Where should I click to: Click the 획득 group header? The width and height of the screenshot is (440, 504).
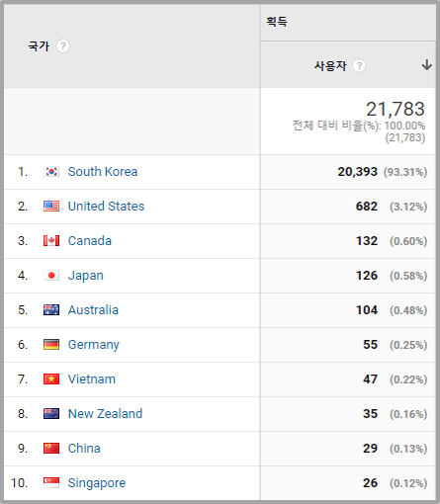[277, 22]
